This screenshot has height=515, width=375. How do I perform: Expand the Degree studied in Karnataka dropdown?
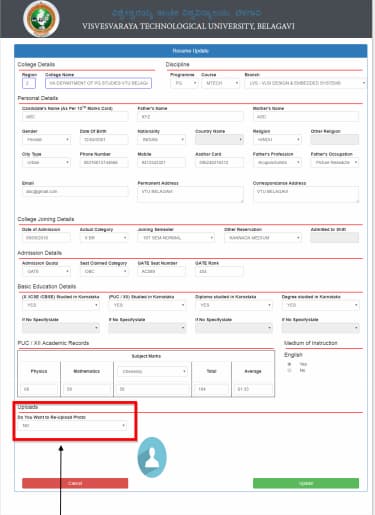pos(321,305)
